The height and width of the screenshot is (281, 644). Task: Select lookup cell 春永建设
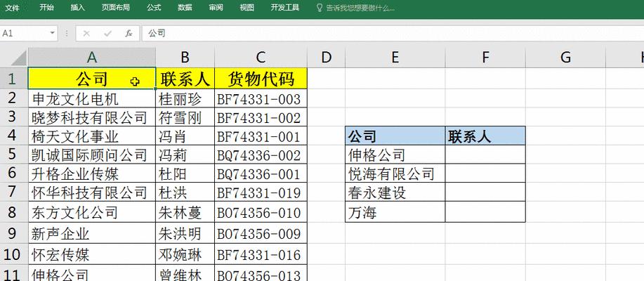click(395, 192)
